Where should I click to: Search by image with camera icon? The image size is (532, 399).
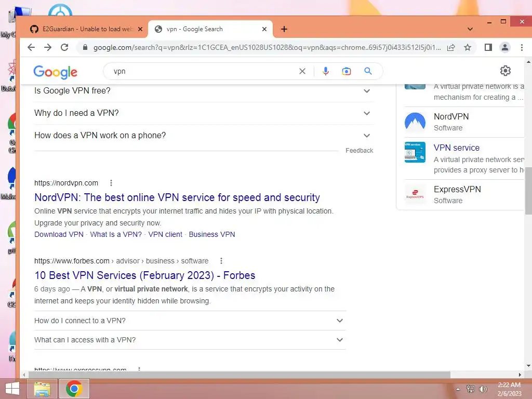pyautogui.click(x=347, y=71)
